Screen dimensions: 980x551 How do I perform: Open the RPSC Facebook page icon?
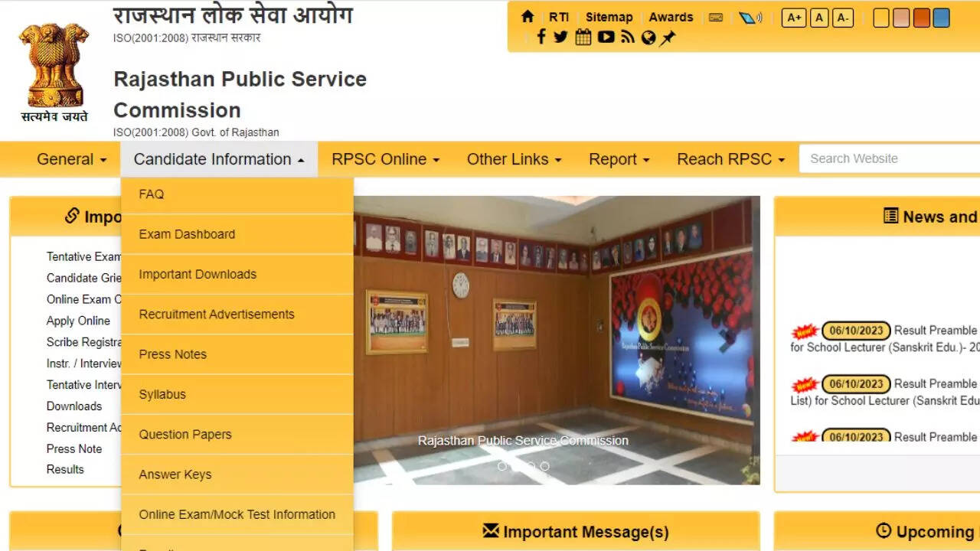541,36
